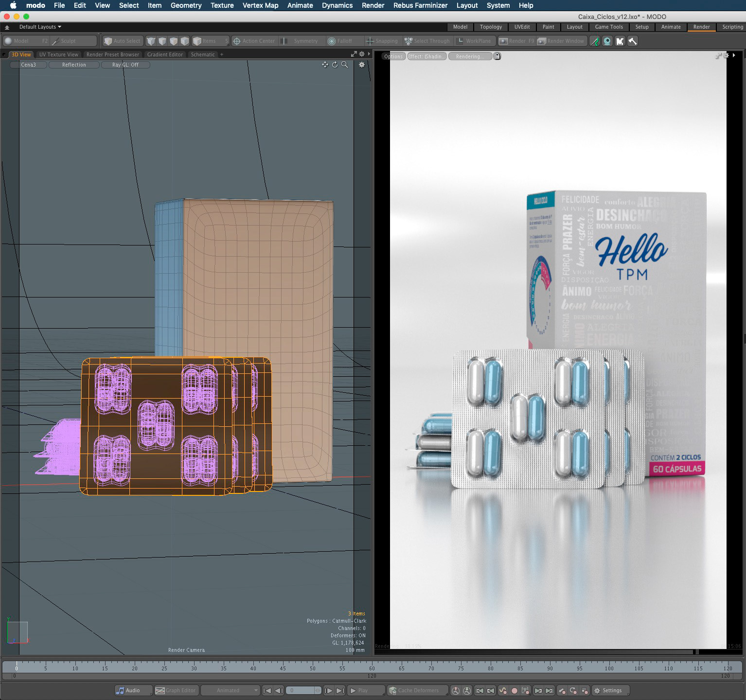Collapse the layout bar with up arrow
Screen dimensions: 746x700
tap(7, 27)
